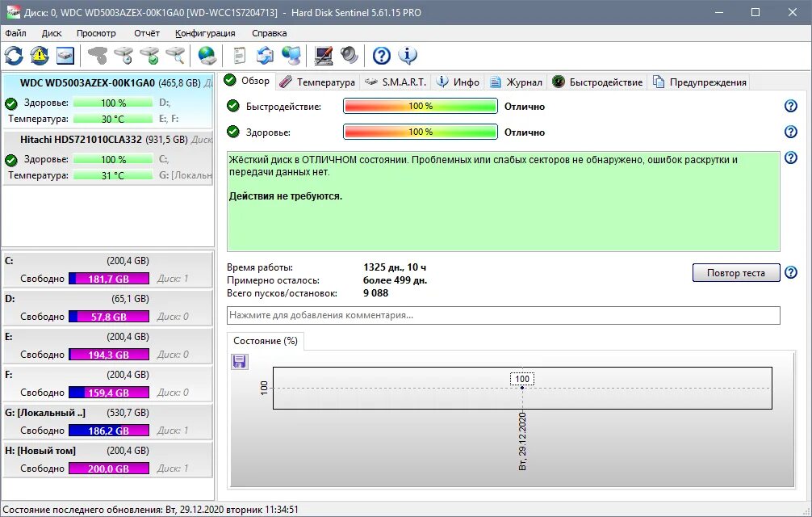Click the floppy save icon on the chart

239,362
